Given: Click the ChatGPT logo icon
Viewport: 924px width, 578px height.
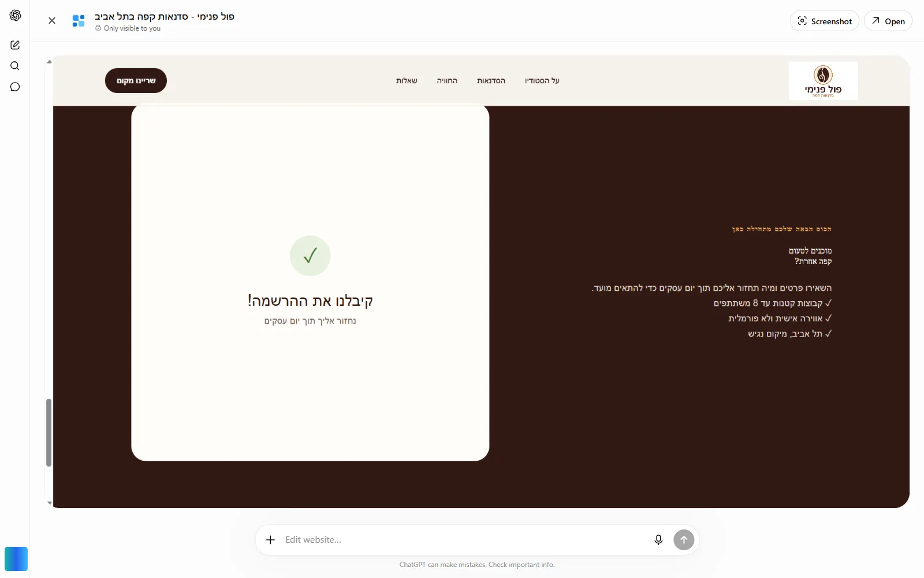Looking at the screenshot, I should [x=15, y=16].
